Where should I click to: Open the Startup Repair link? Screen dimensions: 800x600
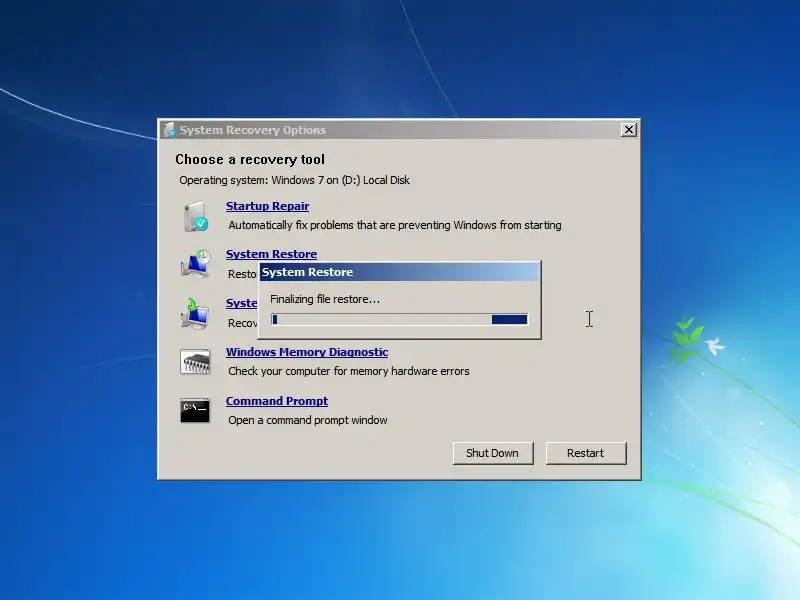[267, 206]
